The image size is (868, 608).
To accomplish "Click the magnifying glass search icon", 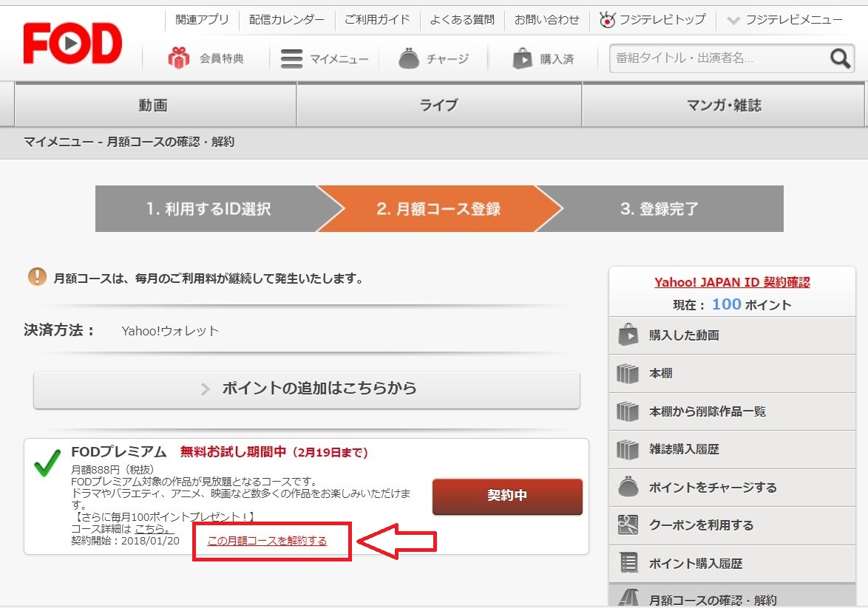I will point(841,58).
